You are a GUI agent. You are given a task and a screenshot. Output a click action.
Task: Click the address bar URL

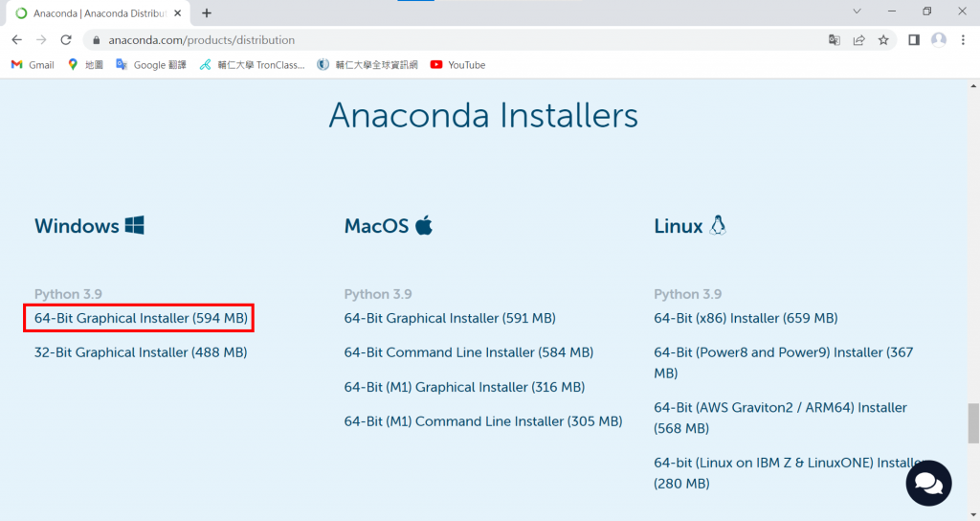[x=201, y=40]
